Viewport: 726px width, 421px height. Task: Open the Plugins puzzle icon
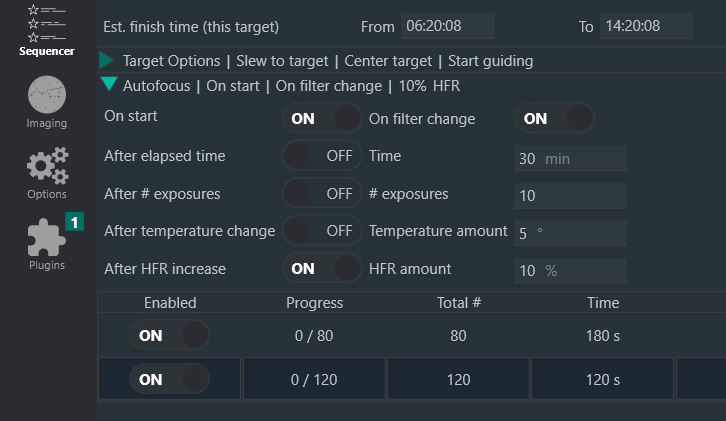[x=47, y=241]
